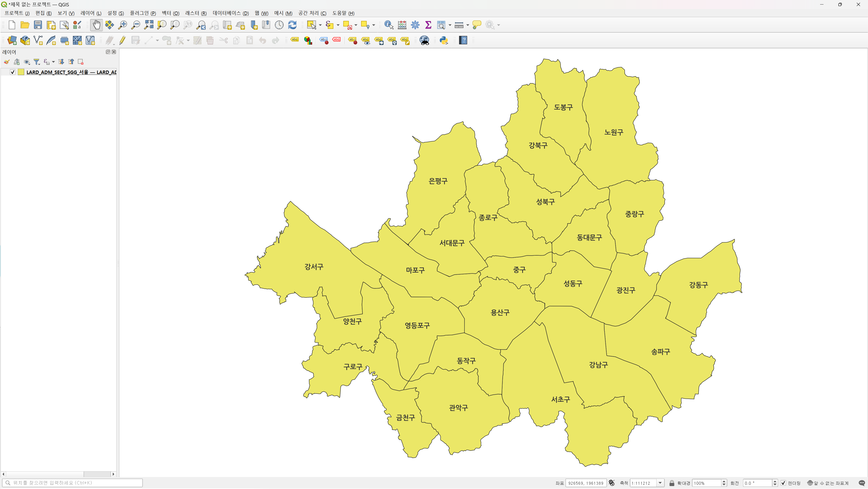The width and height of the screenshot is (868, 489).
Task: Toggle visibility of LARD_ADM_SECT_SGG layer checkbox
Action: 13,72
